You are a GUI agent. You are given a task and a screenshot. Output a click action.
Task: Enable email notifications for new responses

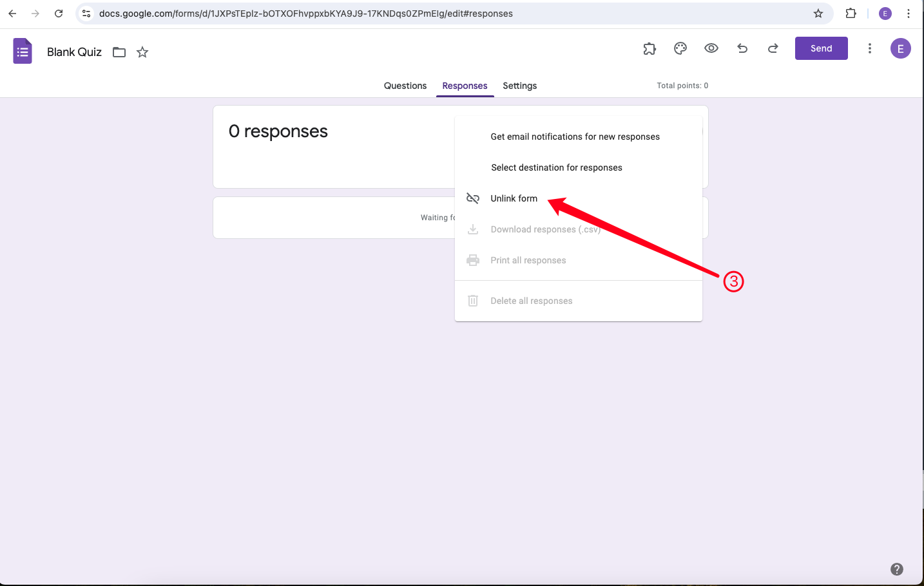click(575, 137)
